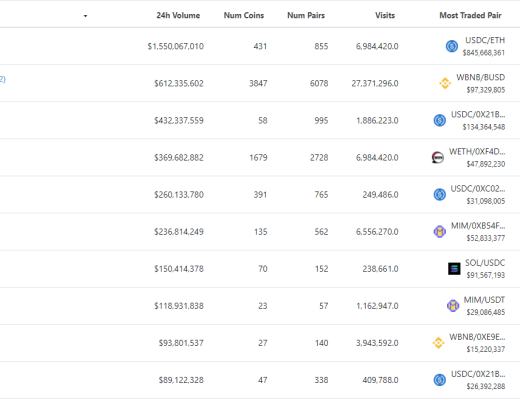Click the 995 pairs value
Viewport: 520px width, 400px height.
point(321,120)
